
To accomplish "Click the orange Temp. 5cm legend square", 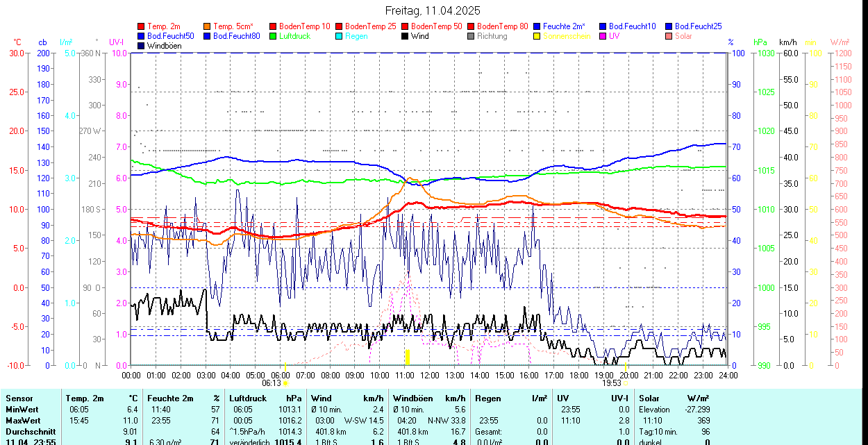I will [x=208, y=26].
